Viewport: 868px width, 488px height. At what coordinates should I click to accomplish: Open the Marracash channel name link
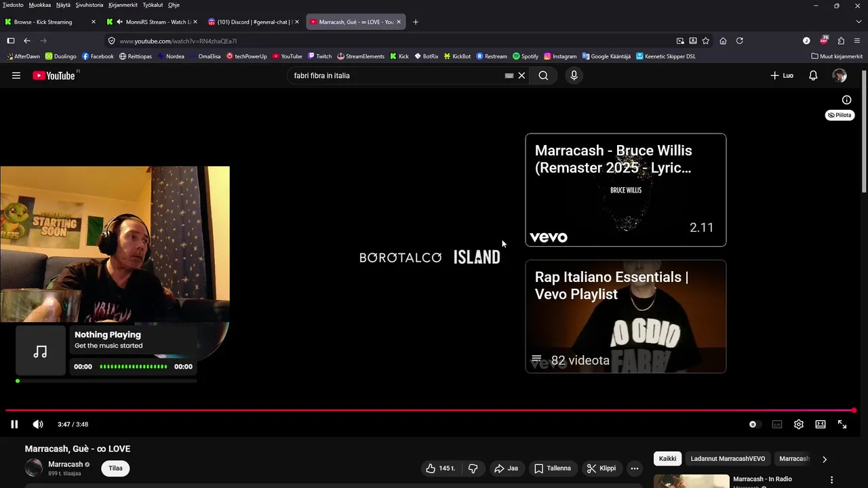point(65,464)
